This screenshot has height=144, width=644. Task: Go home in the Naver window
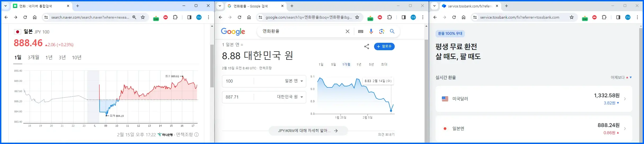(35, 17)
